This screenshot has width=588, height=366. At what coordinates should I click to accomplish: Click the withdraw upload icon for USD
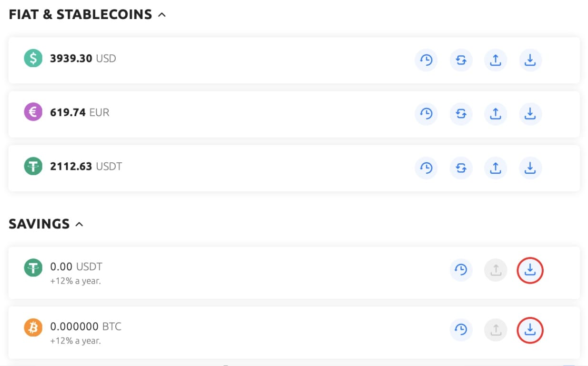(x=496, y=60)
